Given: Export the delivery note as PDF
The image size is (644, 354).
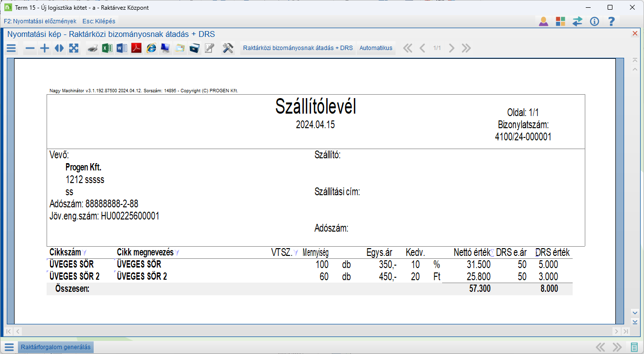Looking at the screenshot, I should (136, 48).
